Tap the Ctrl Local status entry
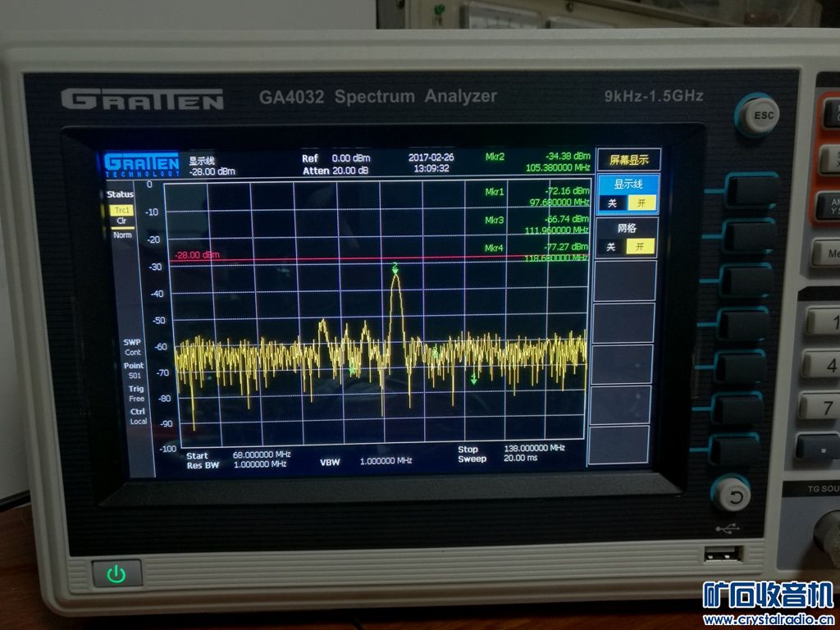Viewport: 840px width, 630px height. [138, 416]
